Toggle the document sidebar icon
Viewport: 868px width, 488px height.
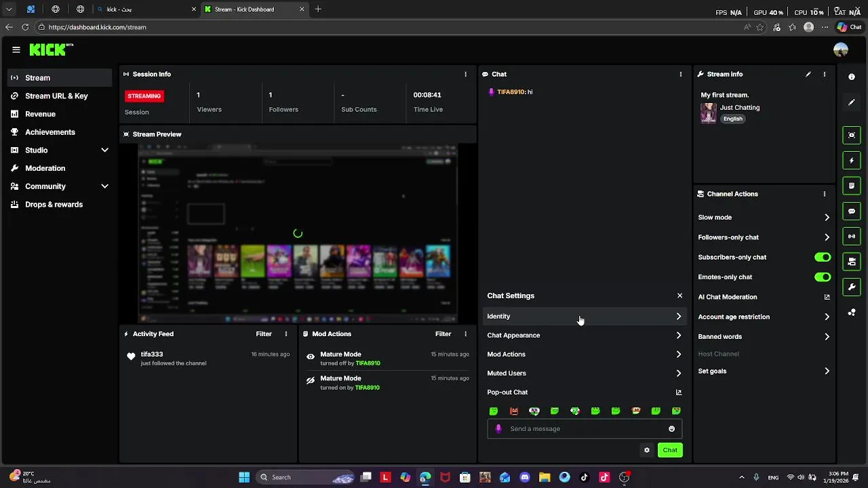click(852, 186)
